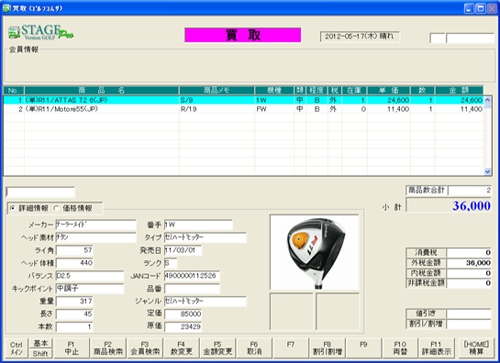Click the 商品名 column header
The width and height of the screenshot is (500, 363).
pos(102,90)
